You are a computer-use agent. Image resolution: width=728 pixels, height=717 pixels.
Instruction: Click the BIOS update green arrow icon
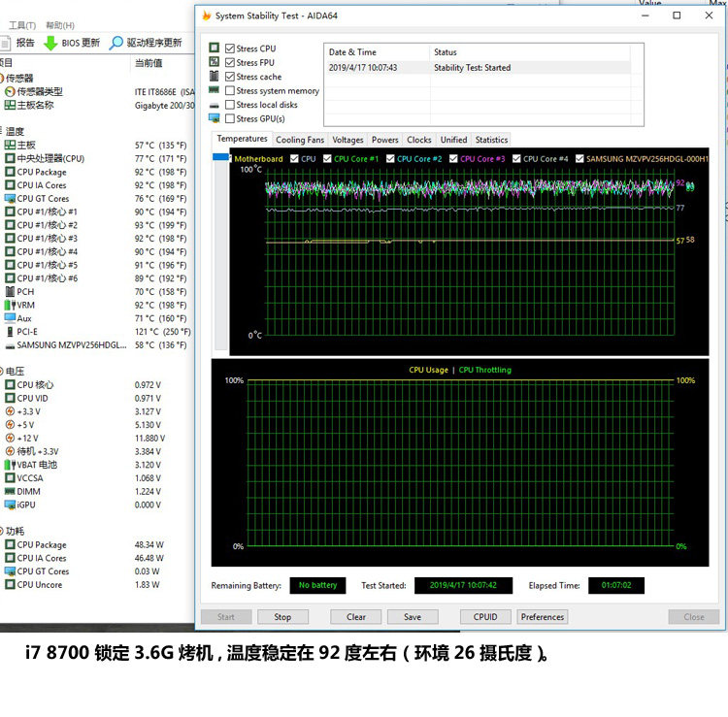pos(50,43)
